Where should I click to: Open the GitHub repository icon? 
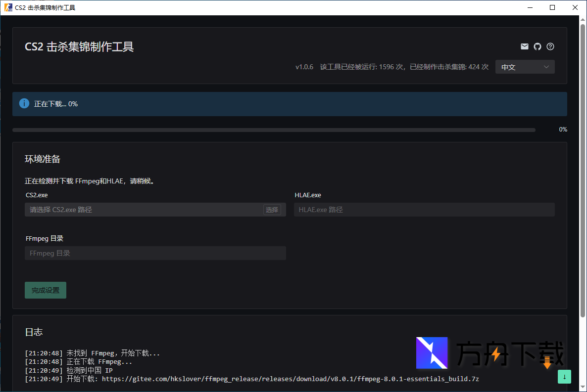point(538,46)
